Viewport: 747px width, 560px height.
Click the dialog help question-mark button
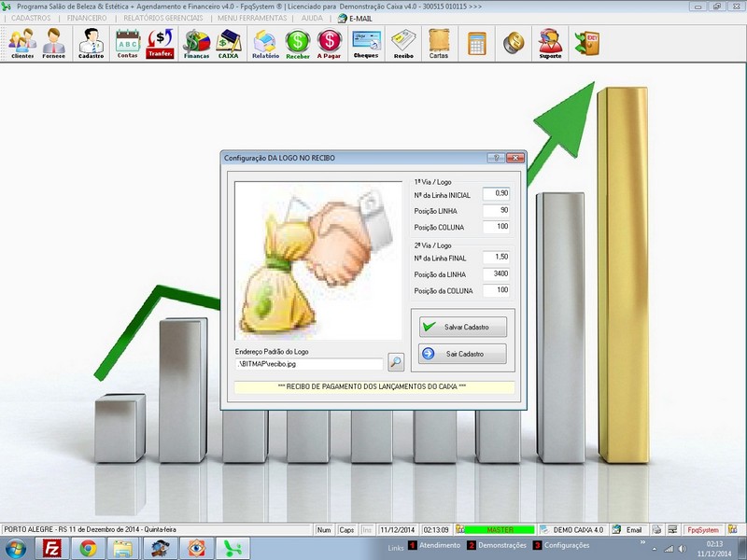[x=496, y=158]
